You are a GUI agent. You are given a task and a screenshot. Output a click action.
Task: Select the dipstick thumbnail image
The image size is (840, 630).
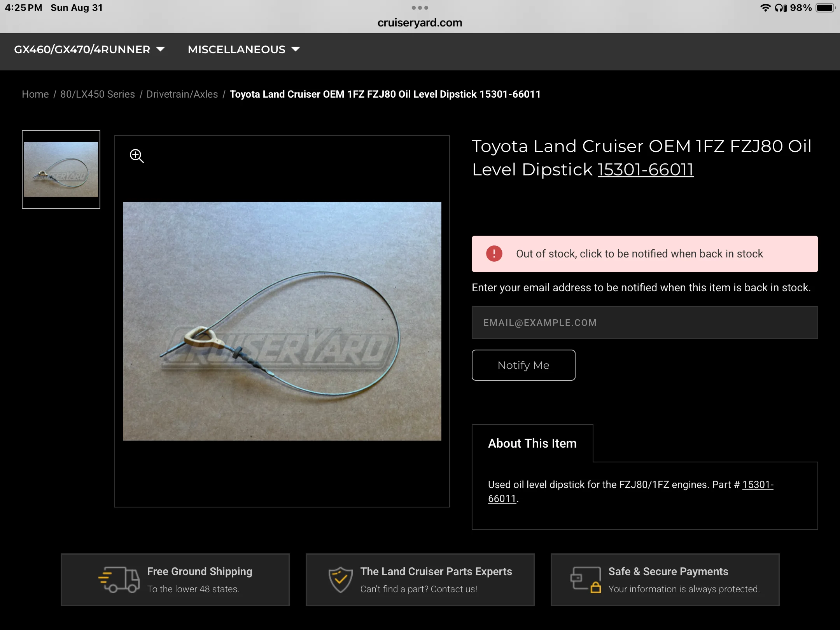[x=61, y=170]
